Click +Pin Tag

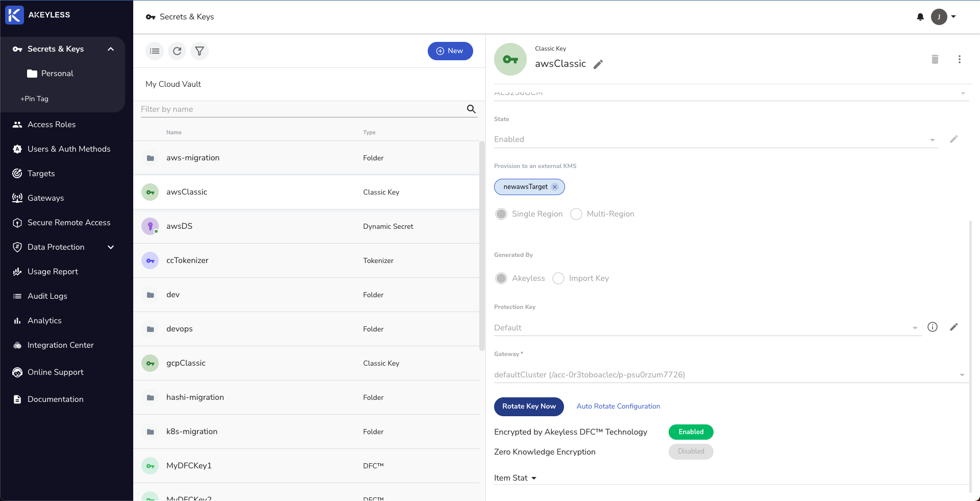pos(34,99)
